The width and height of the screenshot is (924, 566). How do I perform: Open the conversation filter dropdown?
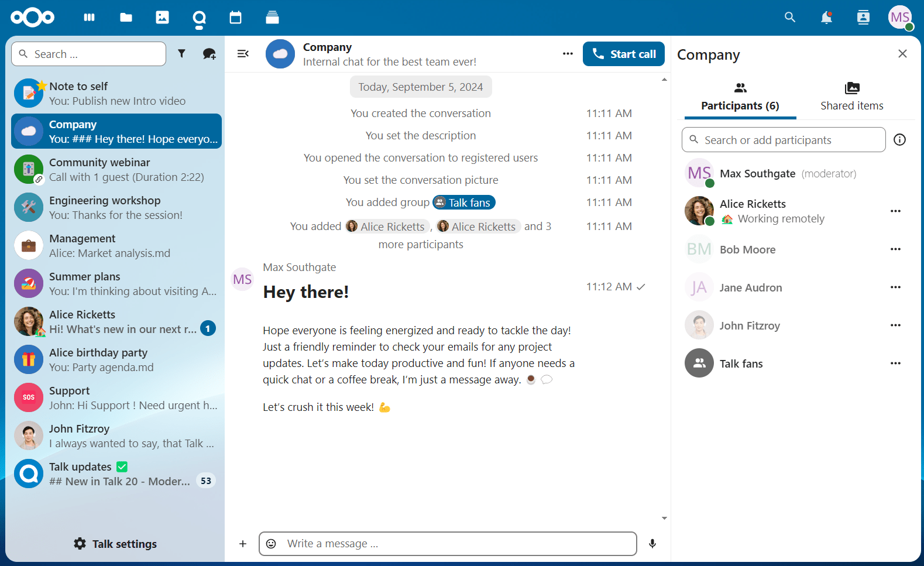[182, 54]
